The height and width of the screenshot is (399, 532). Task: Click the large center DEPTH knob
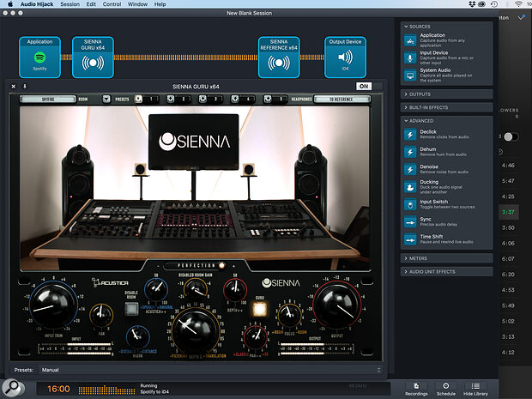[x=196, y=331]
